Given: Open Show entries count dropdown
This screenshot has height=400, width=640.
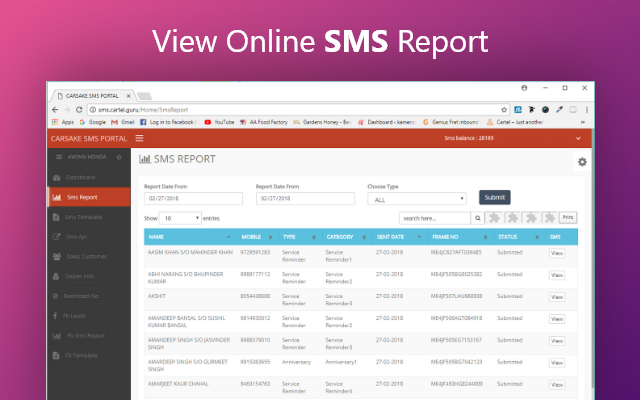Looking at the screenshot, I should (x=180, y=218).
